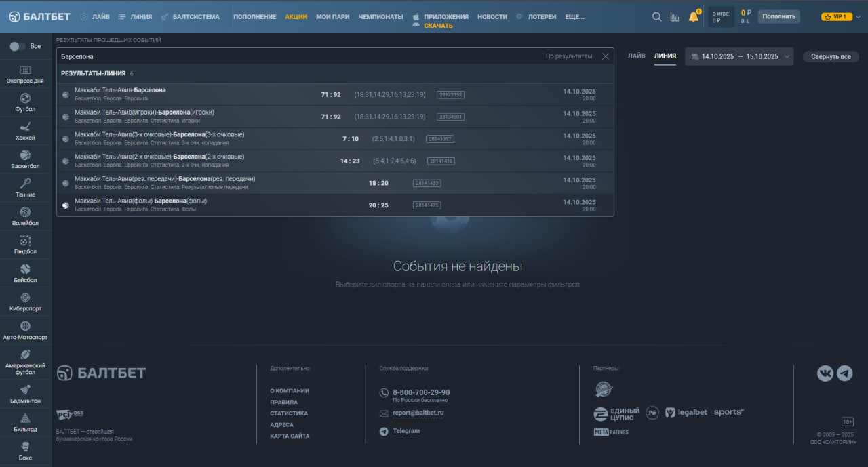Open the (игроки) statistics result row
This screenshot has width=868, height=467.
click(335, 117)
